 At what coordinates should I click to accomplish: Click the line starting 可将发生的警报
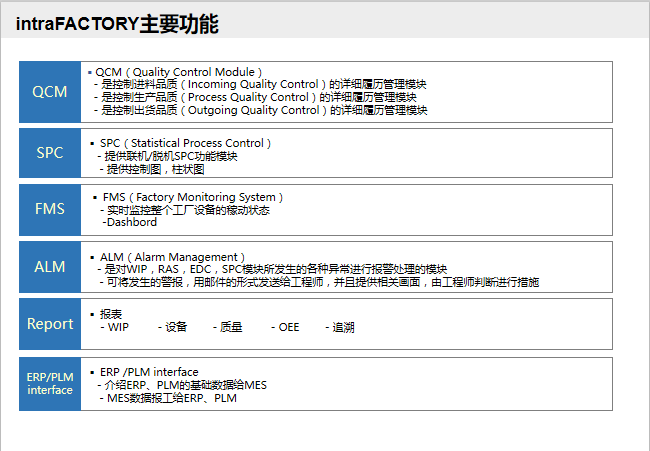319,282
